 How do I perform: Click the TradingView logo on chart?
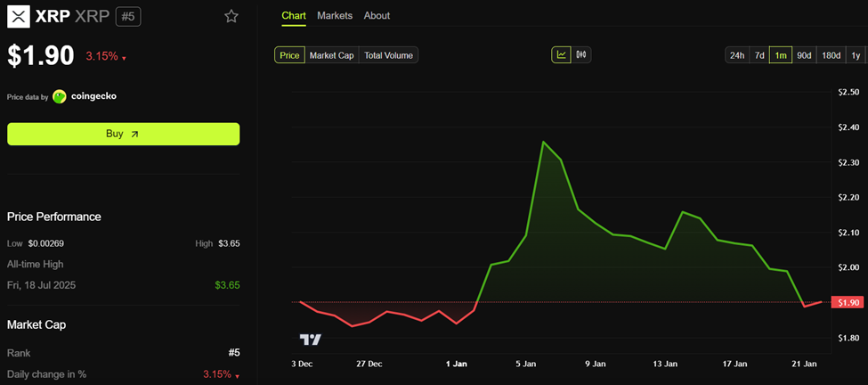[310, 340]
